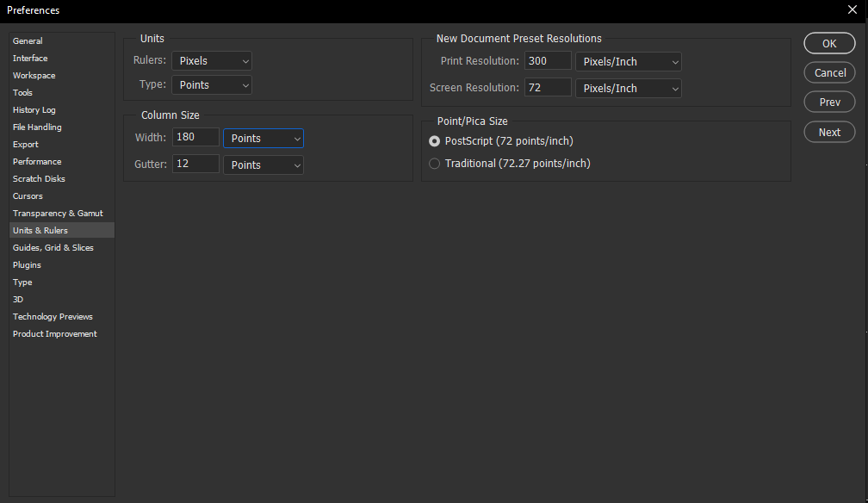Open the Type units dropdown
This screenshot has height=503, width=868.
[211, 85]
